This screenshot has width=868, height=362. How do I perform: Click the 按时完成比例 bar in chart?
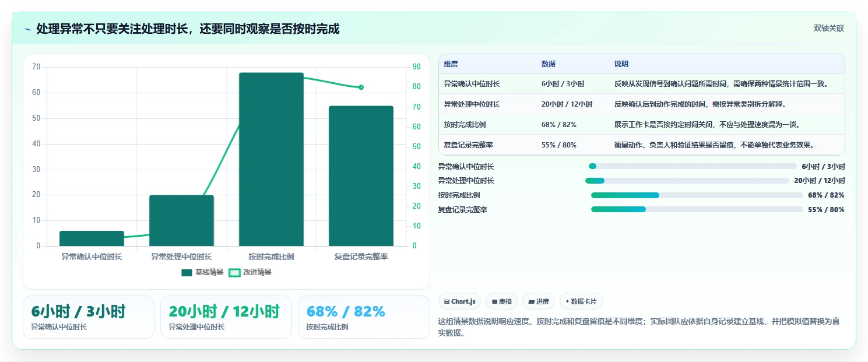[x=271, y=159]
